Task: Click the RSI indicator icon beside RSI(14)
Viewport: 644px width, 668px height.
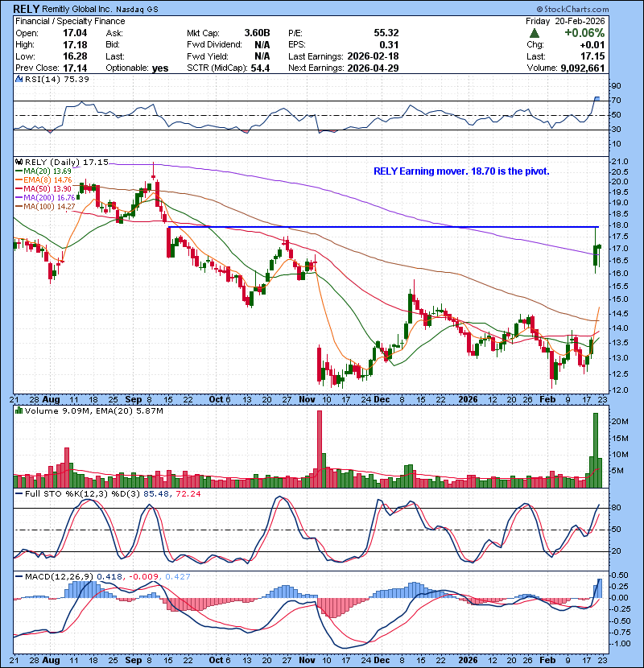Action: pos(19,79)
